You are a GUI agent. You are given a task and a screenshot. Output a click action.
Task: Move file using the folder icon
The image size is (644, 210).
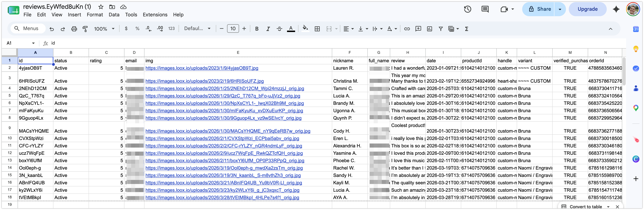click(x=112, y=7)
